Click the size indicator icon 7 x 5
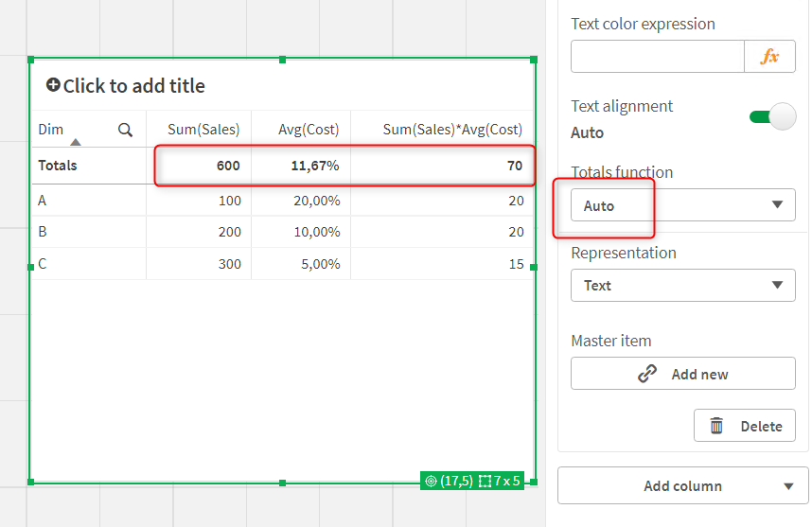The height and width of the screenshot is (527, 812). 485,481
